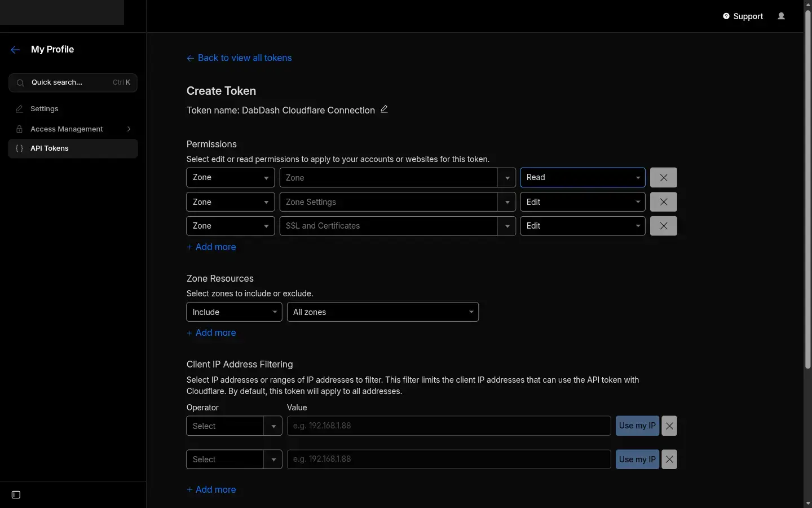Select API Tokens in the sidebar
Image resolution: width=812 pixels, height=508 pixels.
[49, 148]
